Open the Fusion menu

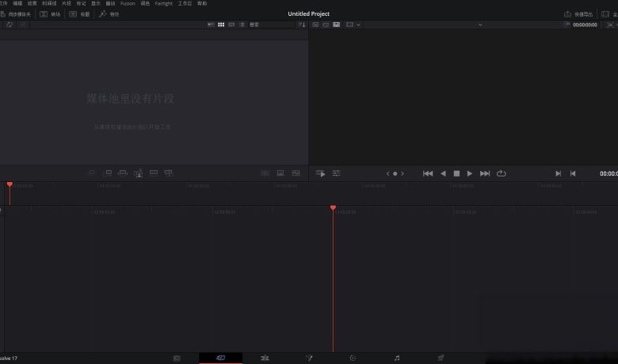pyautogui.click(x=128, y=3)
